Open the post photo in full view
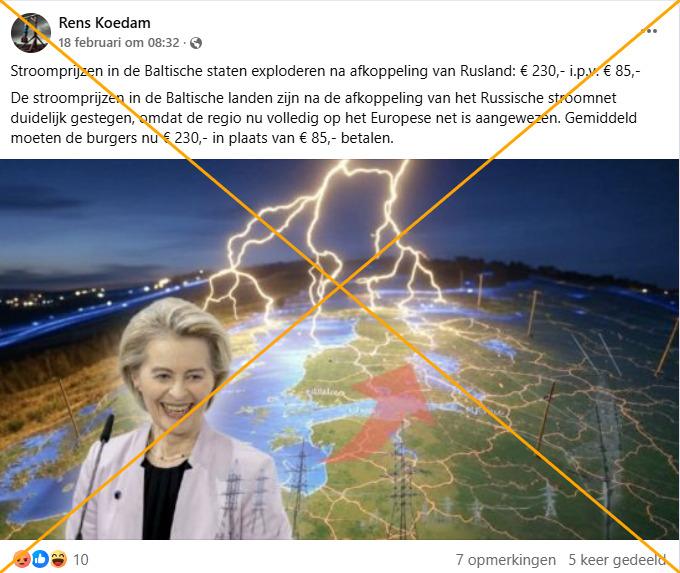 pos(340,350)
